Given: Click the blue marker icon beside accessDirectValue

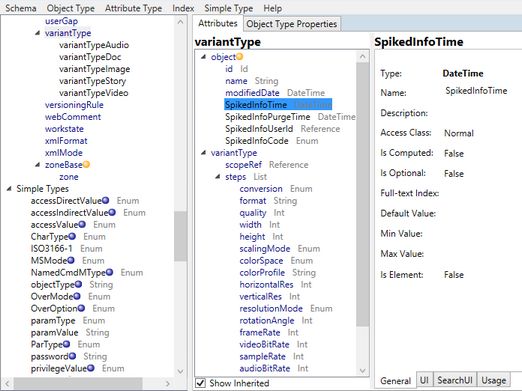Looking at the screenshot, I should coord(105,200).
